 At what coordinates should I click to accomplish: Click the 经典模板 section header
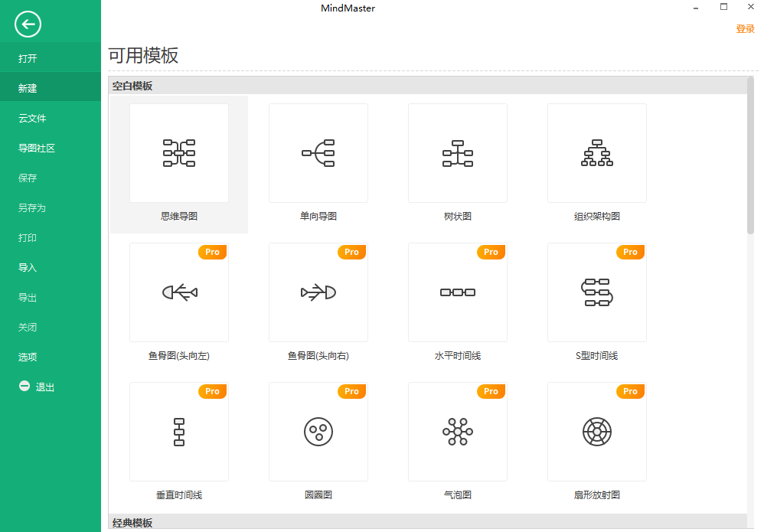[x=428, y=522]
